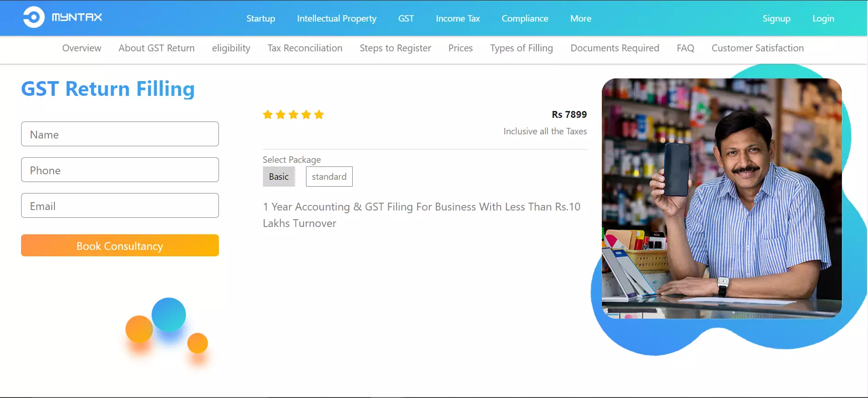Viewport: 868px width, 398px height.
Task: Jump to the Tax Reconciliation section
Action: click(x=305, y=48)
